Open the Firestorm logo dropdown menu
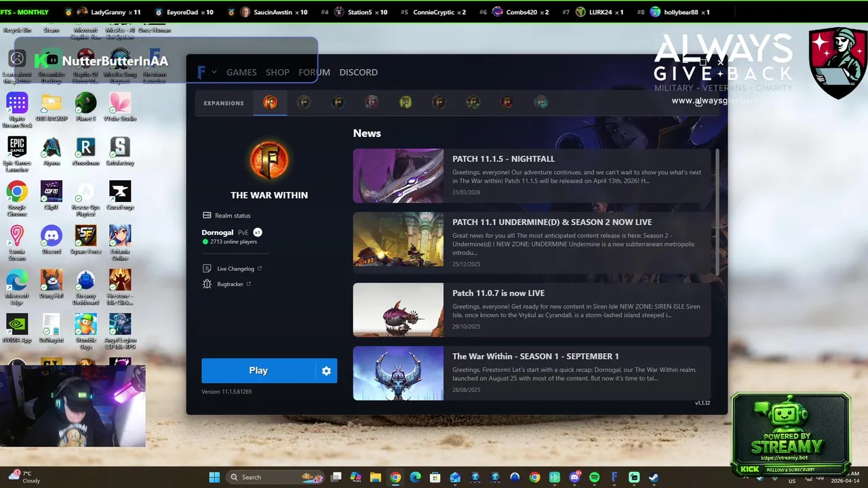Image resolution: width=868 pixels, height=488 pixels. tap(206, 72)
